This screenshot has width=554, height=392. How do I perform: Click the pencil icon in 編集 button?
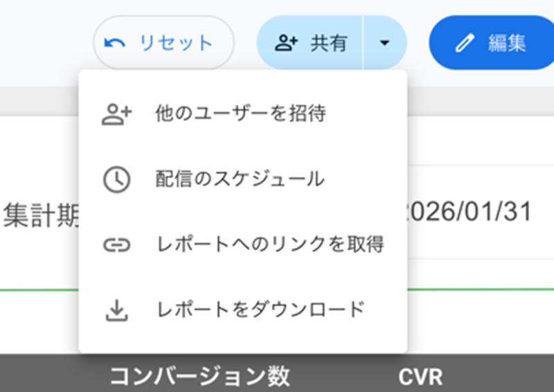(463, 43)
